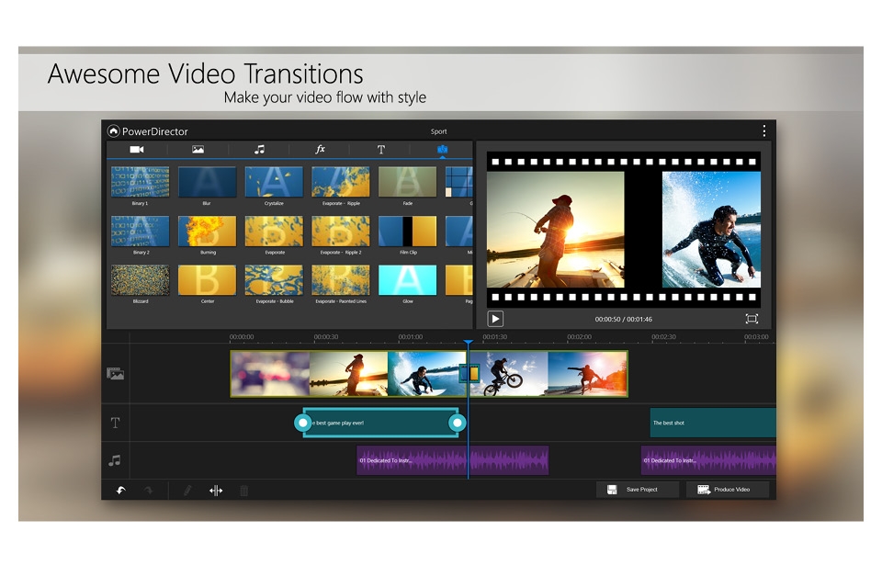Click the PowerDirector home icon

tap(114, 131)
